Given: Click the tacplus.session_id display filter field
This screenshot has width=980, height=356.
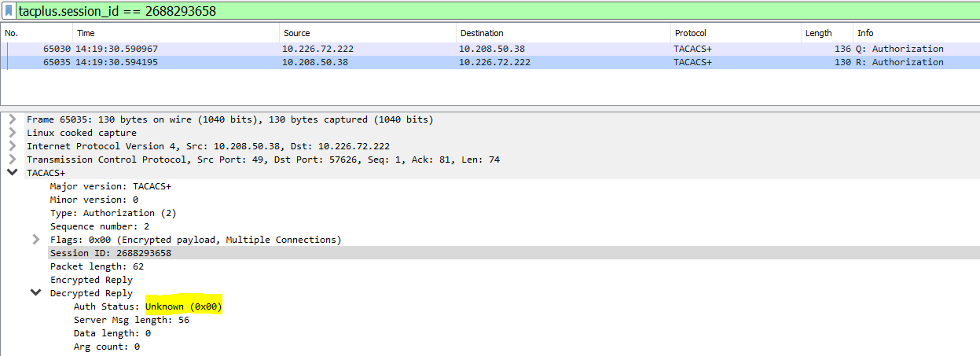Looking at the screenshot, I should tap(497, 11).
